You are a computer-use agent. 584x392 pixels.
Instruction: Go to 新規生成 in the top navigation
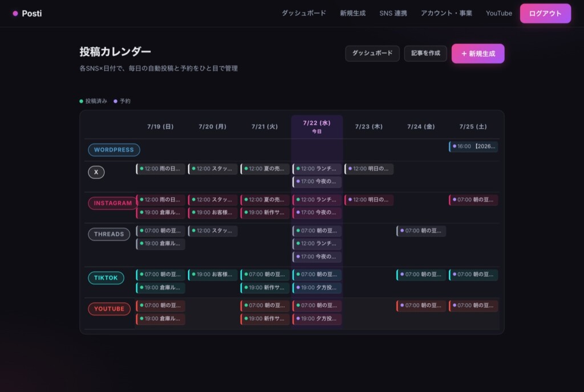[352, 13]
